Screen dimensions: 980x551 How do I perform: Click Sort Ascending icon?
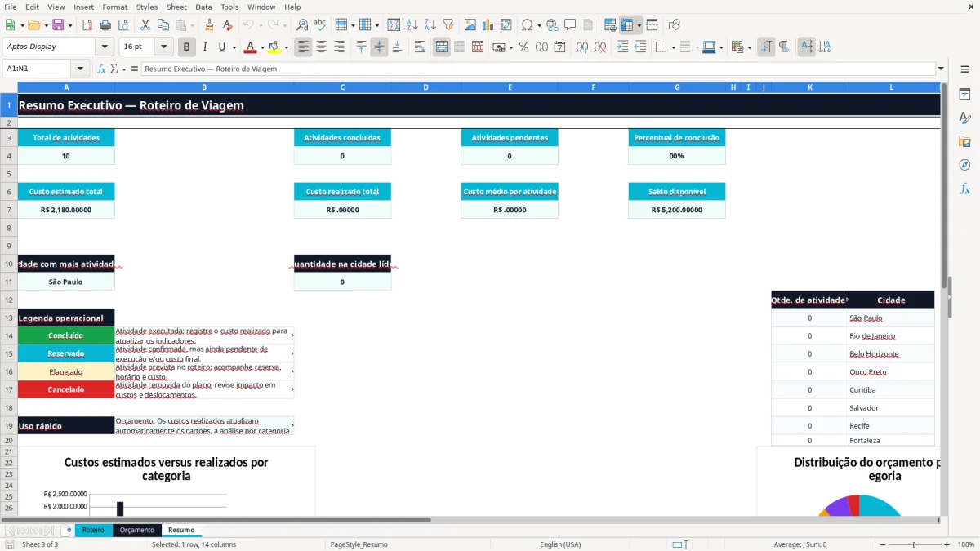point(412,25)
